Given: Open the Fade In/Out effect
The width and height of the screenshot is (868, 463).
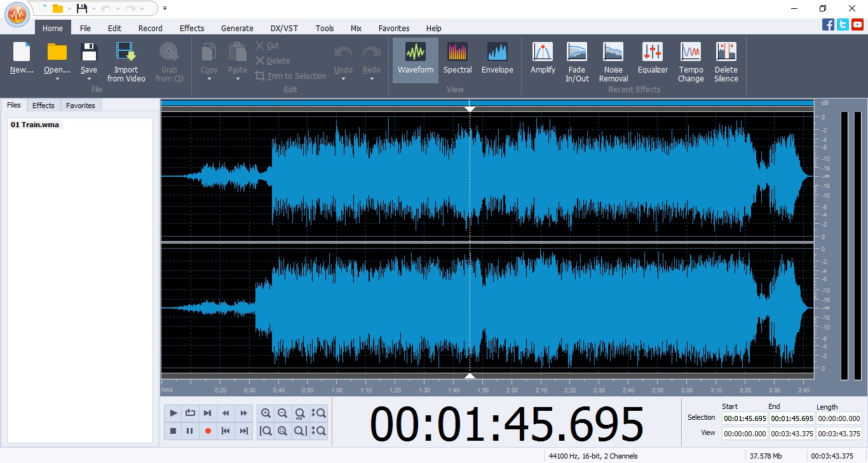Looking at the screenshot, I should [x=578, y=62].
